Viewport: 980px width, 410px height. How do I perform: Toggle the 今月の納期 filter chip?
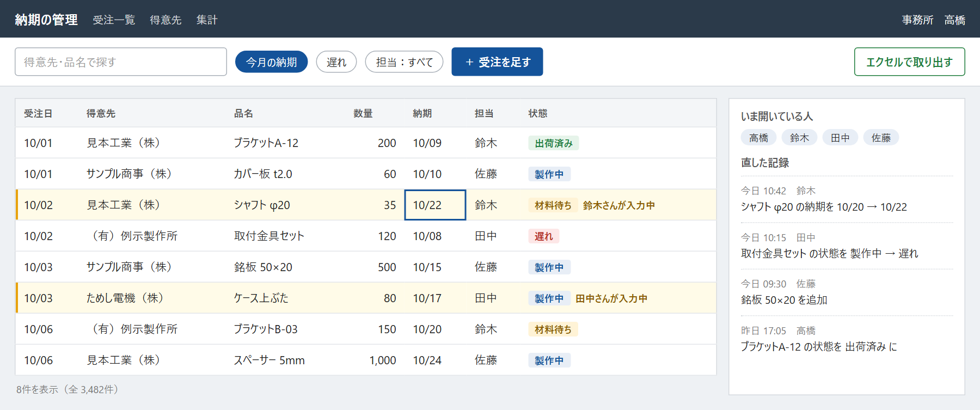(271, 62)
